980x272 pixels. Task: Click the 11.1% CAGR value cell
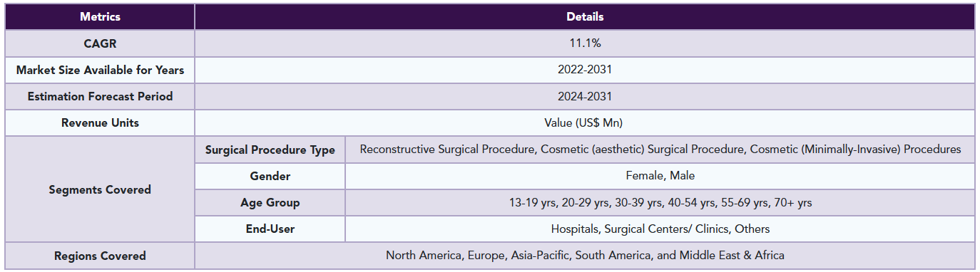tap(585, 43)
